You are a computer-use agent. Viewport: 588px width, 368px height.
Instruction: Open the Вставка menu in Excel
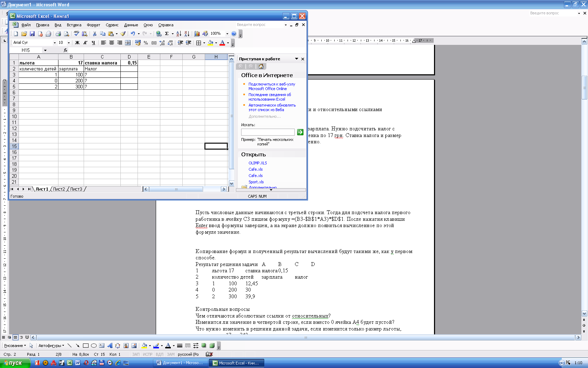point(74,25)
